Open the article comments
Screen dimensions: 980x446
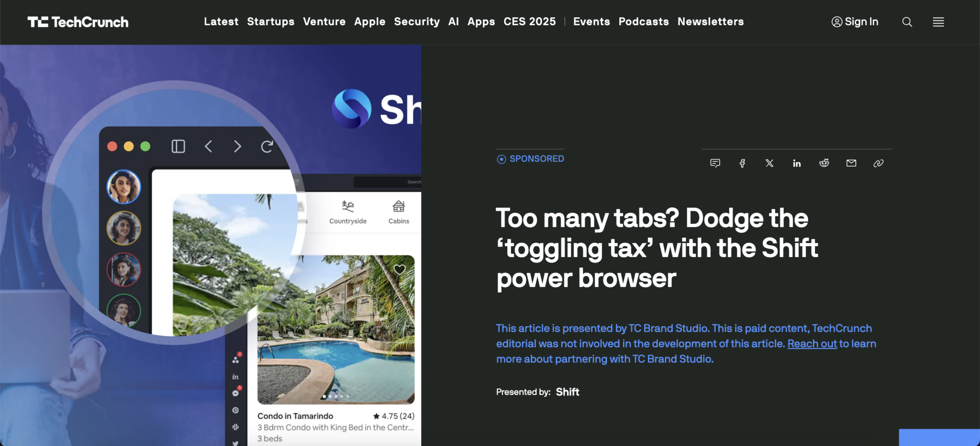(715, 163)
